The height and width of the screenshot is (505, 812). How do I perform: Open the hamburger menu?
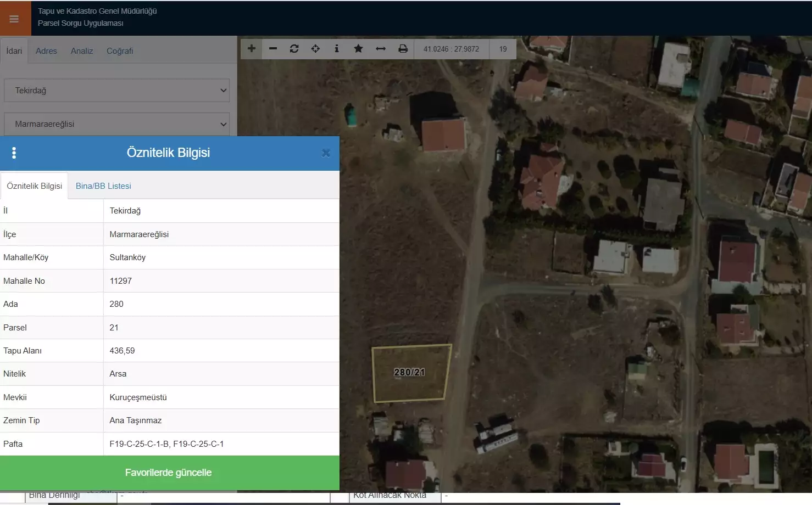click(14, 19)
